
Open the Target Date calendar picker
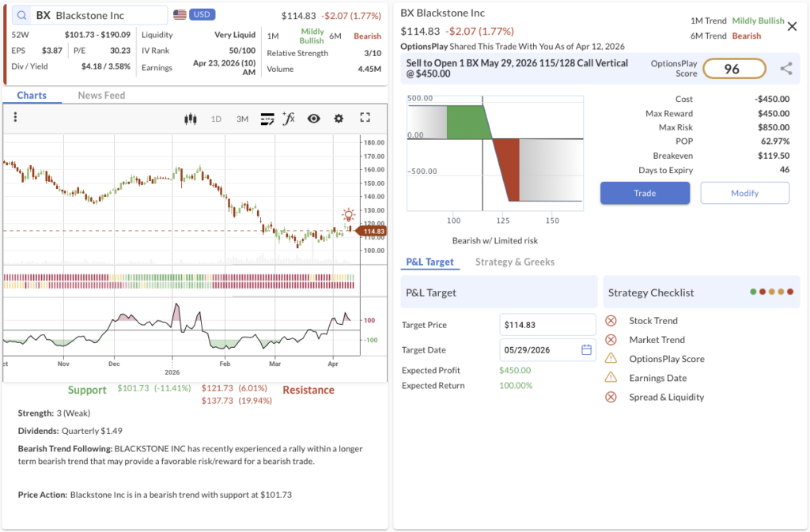pos(586,349)
